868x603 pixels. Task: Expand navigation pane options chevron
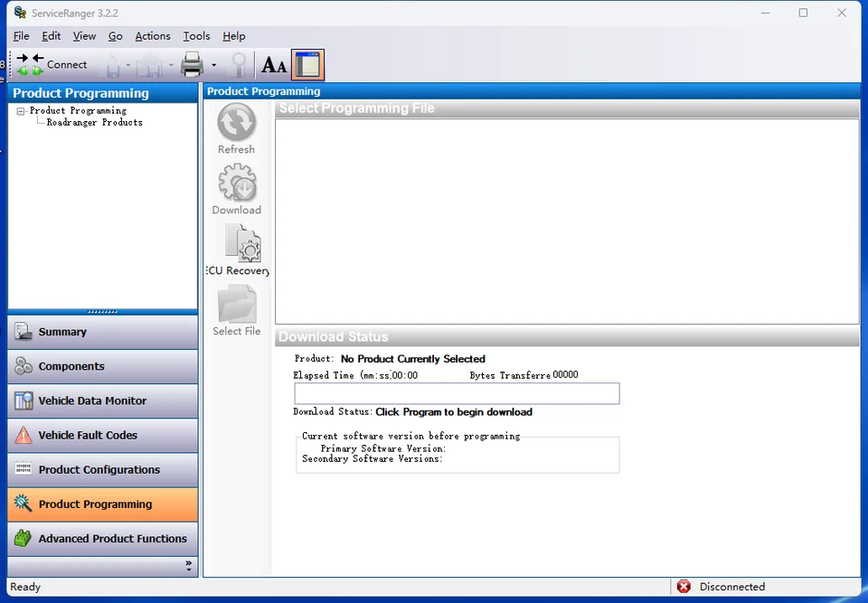(189, 566)
